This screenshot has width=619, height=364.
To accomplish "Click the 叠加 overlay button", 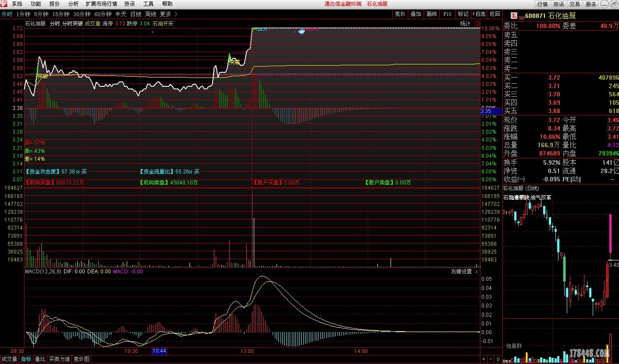I will click(416, 14).
